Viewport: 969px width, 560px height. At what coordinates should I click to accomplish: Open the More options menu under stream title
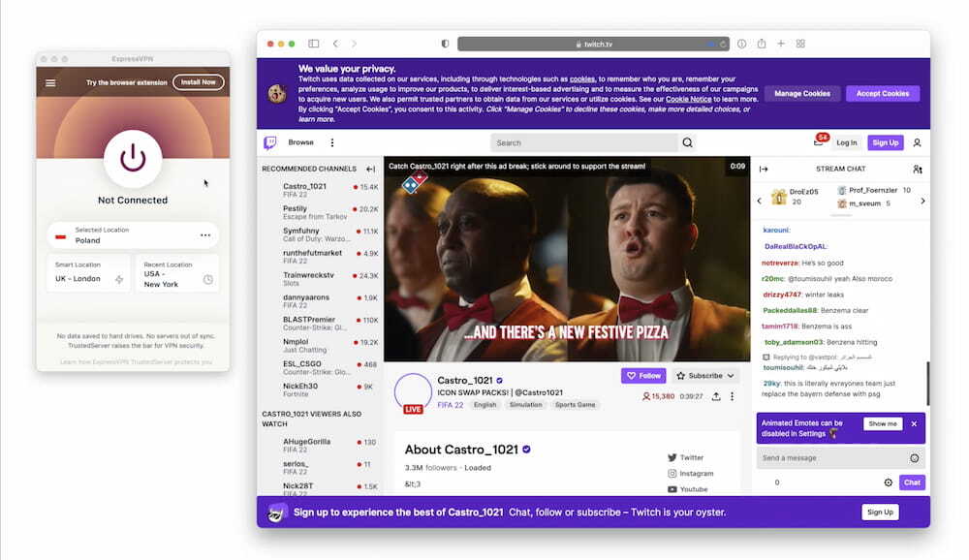(733, 396)
